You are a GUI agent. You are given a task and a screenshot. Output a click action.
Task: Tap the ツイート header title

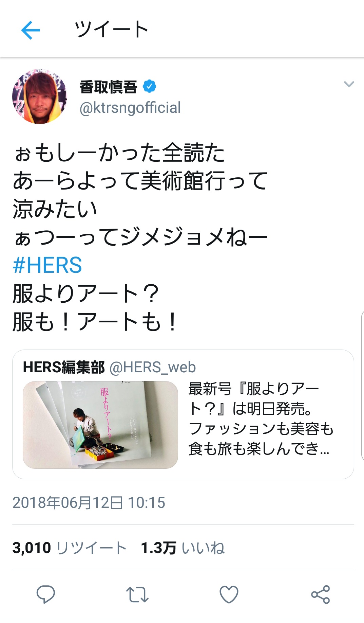coord(111,30)
